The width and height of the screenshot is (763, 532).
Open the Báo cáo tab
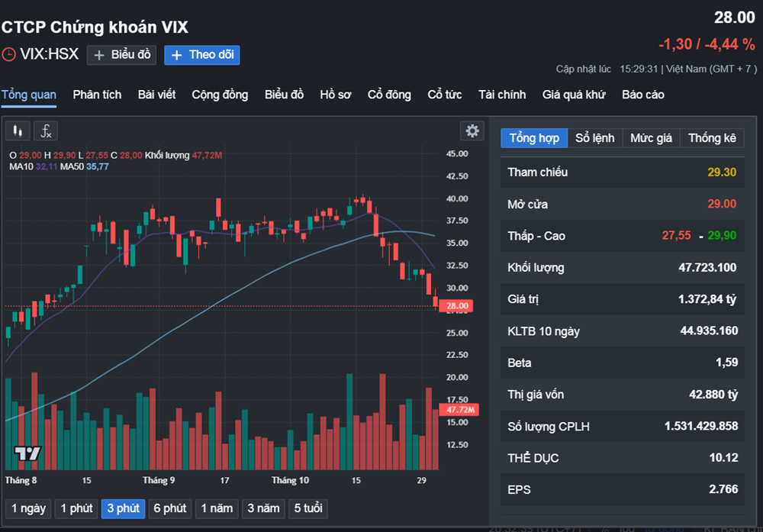[642, 95]
